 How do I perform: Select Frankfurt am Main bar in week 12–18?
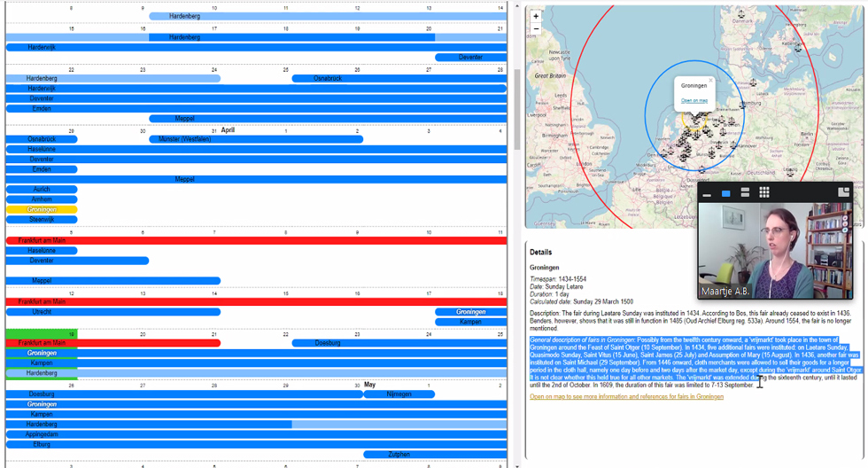pos(256,302)
